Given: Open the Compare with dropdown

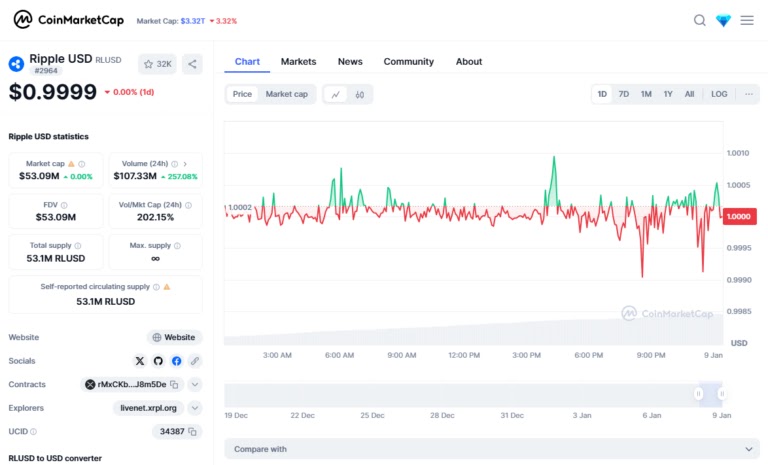Looking at the screenshot, I should pos(492,449).
